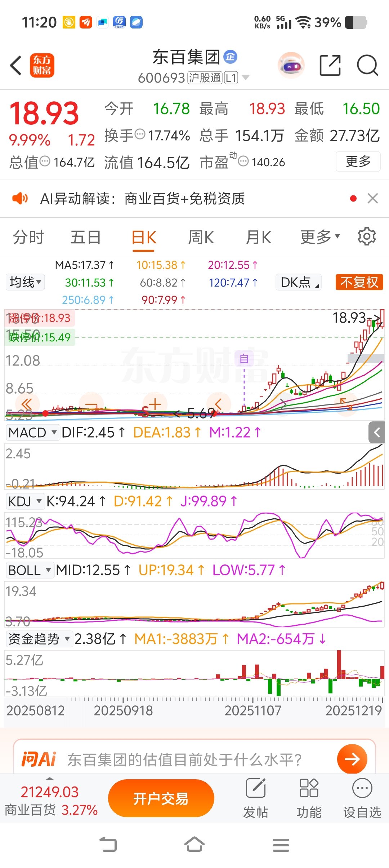Switch to 月K tab
Viewport: 389px width, 868px height.
click(258, 237)
